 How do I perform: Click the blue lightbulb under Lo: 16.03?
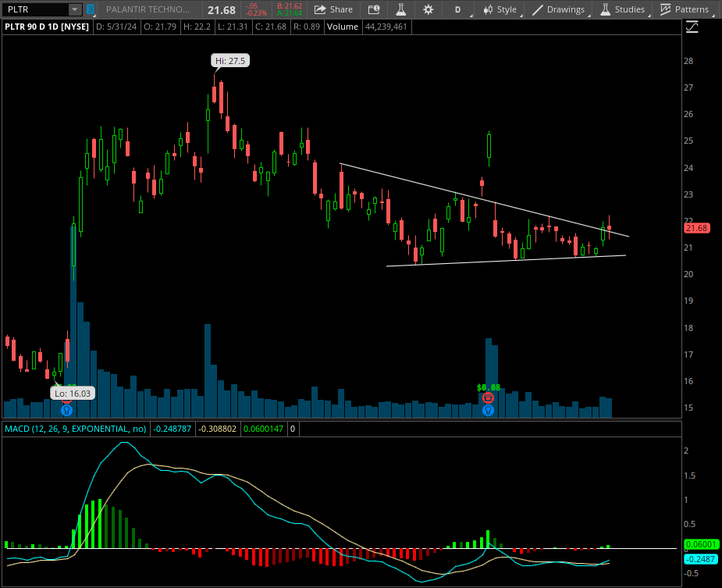coord(67,410)
